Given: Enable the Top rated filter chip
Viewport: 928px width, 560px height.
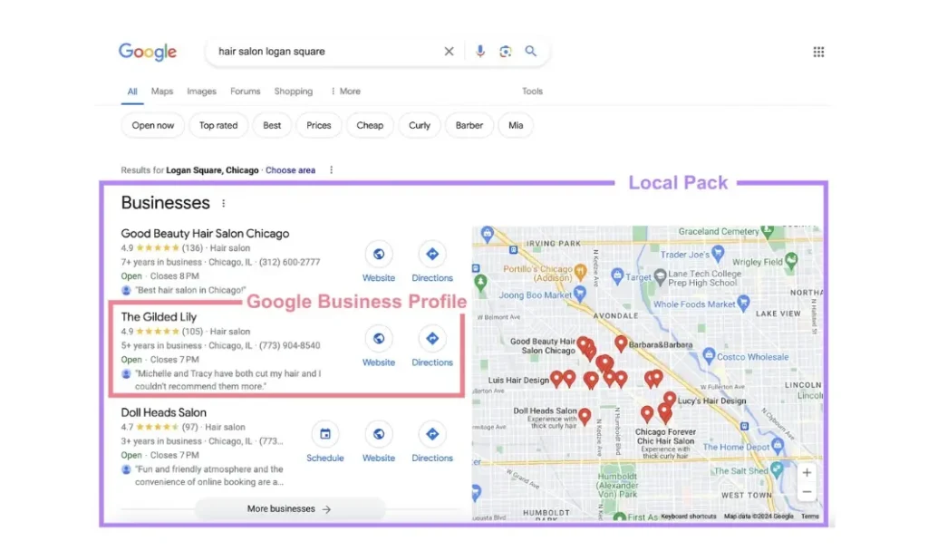Looking at the screenshot, I should 218,126.
